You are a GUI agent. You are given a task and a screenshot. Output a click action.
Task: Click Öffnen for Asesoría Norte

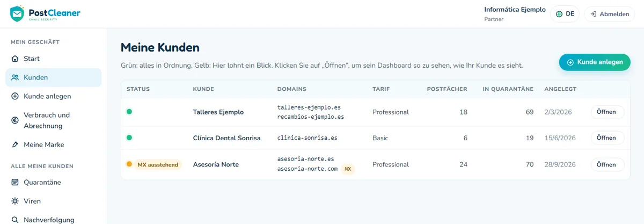click(608, 164)
